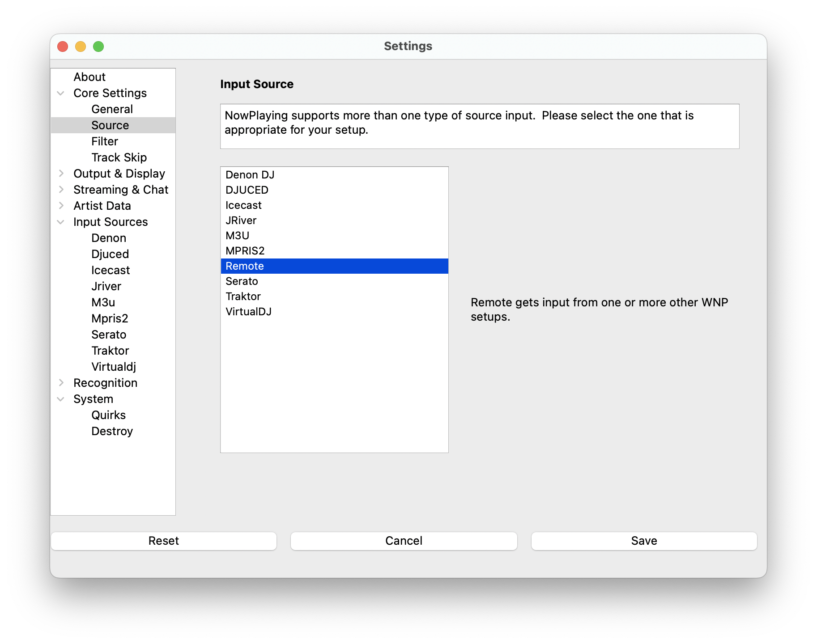Open the Destroy settings page
This screenshot has width=817, height=644.
click(112, 431)
